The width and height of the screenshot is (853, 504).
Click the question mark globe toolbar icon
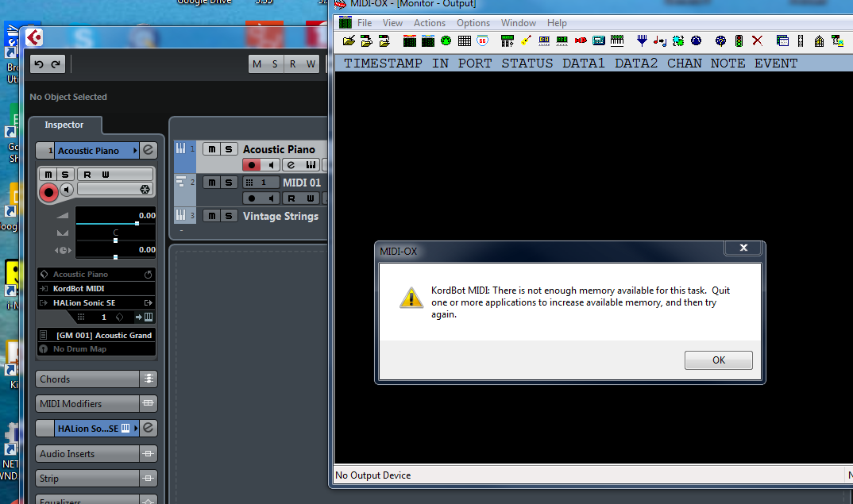coord(720,40)
